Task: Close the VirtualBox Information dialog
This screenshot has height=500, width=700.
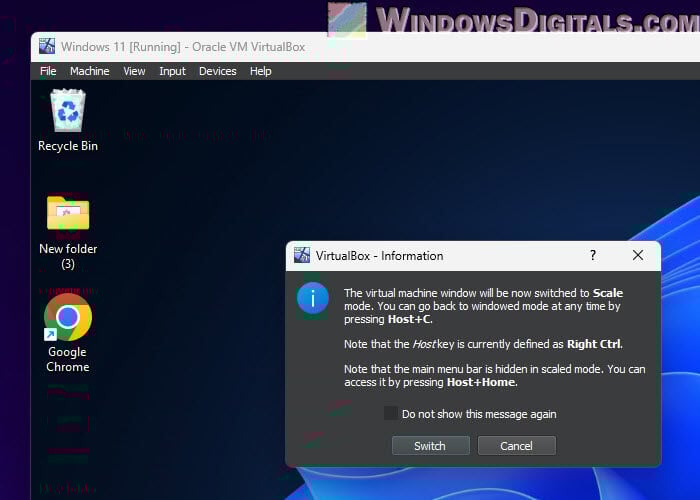Action: 638,255
